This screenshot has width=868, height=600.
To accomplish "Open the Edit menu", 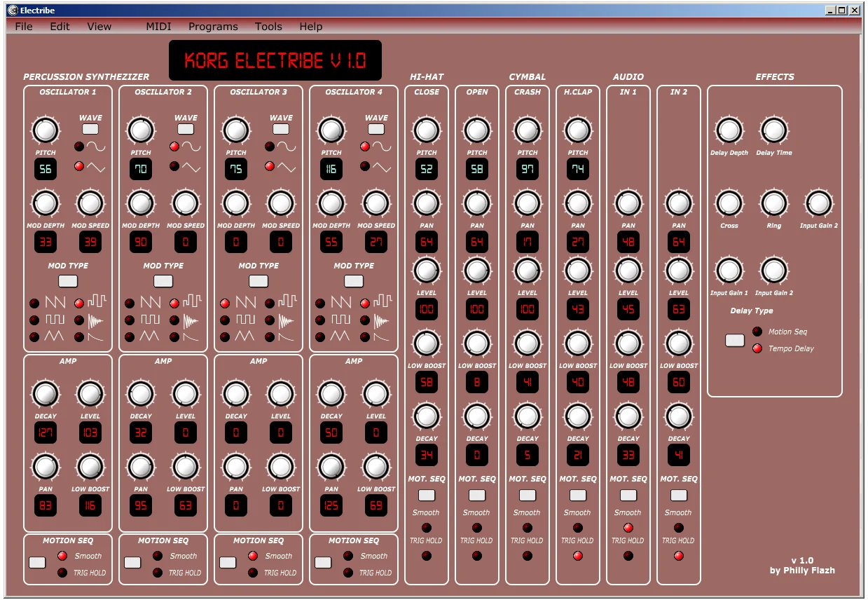I will pos(60,27).
